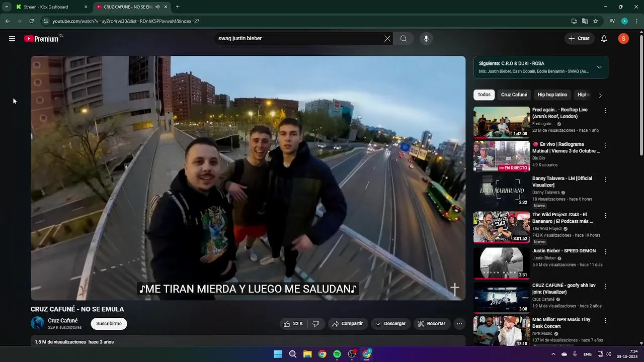Open Chrome three-dot menu
This screenshot has height=362, width=644.
click(x=637, y=21)
